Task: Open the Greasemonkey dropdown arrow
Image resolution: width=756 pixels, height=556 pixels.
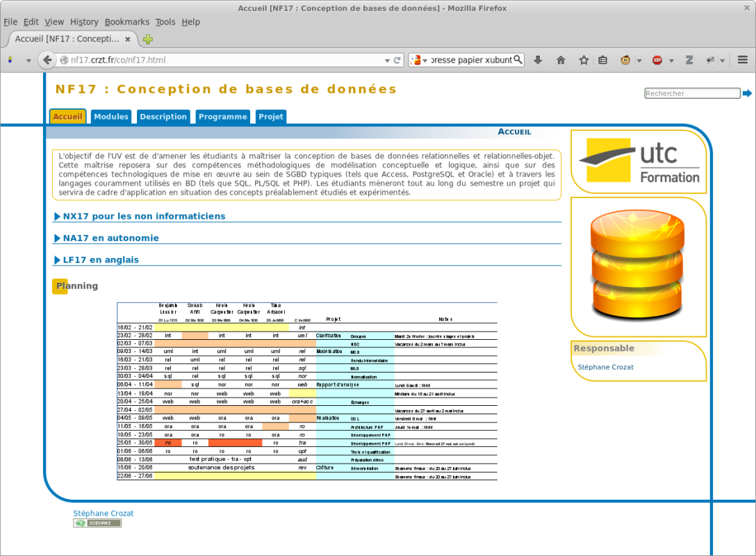Action: tap(639, 60)
